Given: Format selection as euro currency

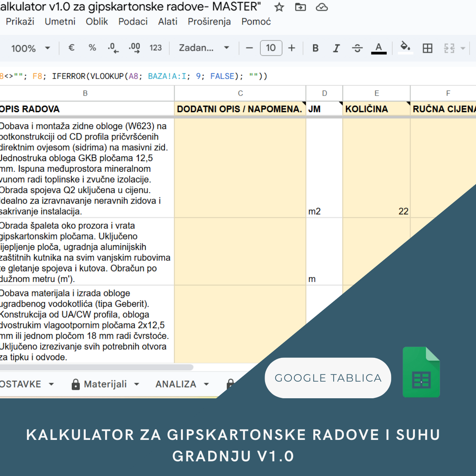Looking at the screenshot, I should pos(71,48).
